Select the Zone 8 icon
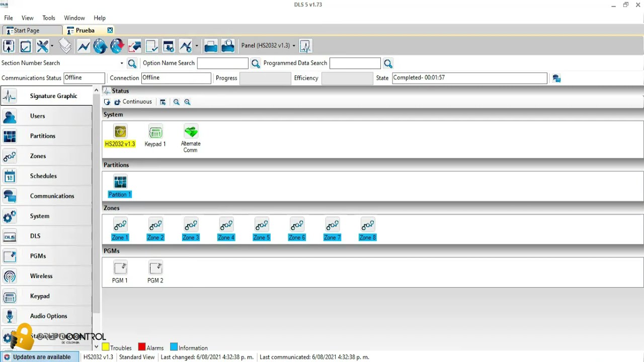 tap(367, 230)
